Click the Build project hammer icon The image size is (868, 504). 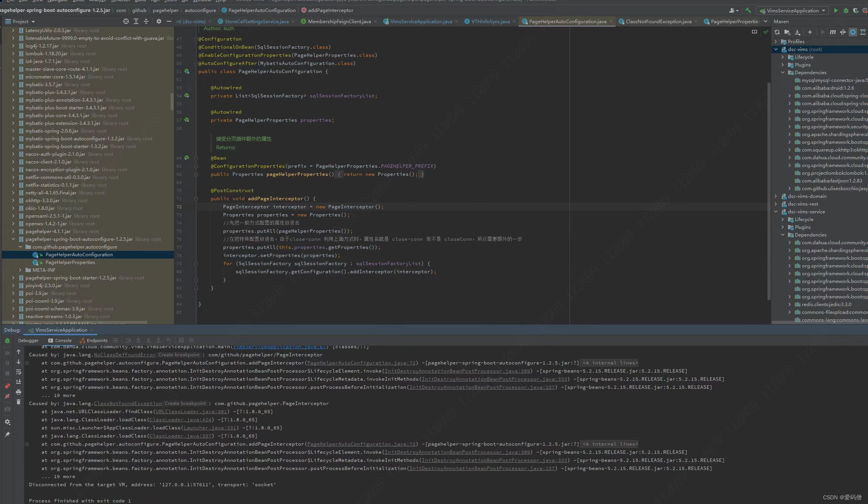point(748,10)
